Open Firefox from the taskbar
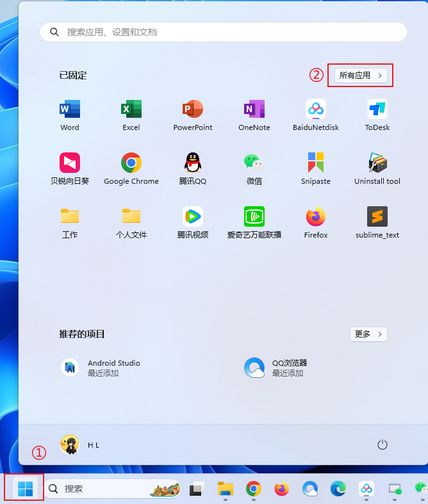Viewport: 428px width, 504px height. (282, 489)
